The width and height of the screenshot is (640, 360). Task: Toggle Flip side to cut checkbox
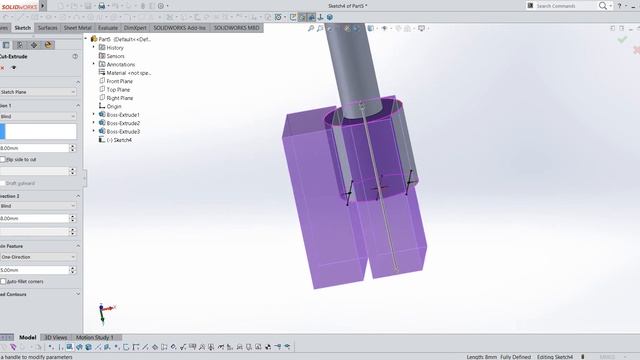tap(3, 160)
